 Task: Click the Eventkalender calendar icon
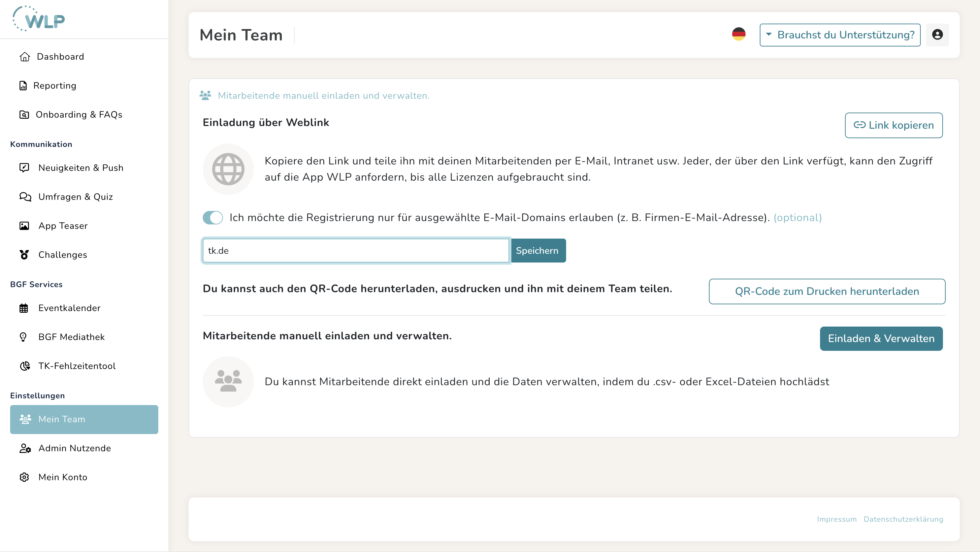[x=24, y=308]
